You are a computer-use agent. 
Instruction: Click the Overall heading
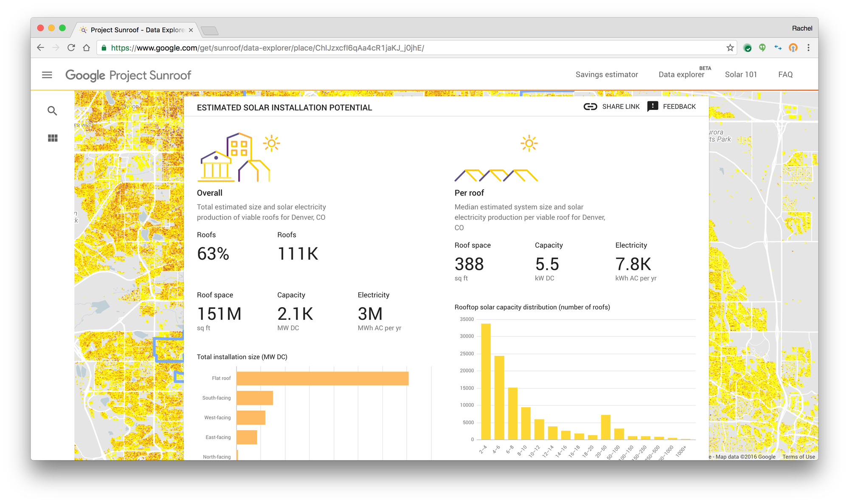tap(210, 193)
